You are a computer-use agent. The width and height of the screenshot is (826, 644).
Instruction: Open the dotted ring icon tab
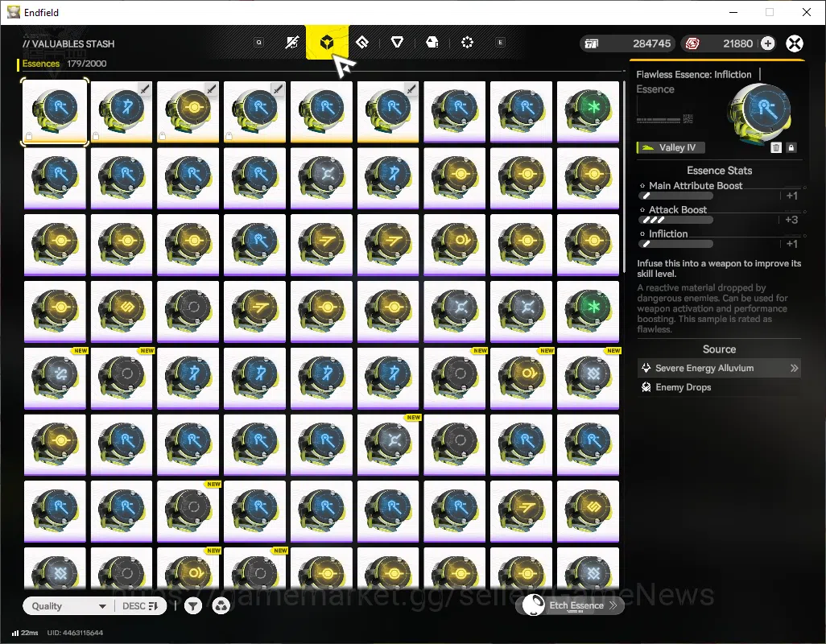coord(467,42)
